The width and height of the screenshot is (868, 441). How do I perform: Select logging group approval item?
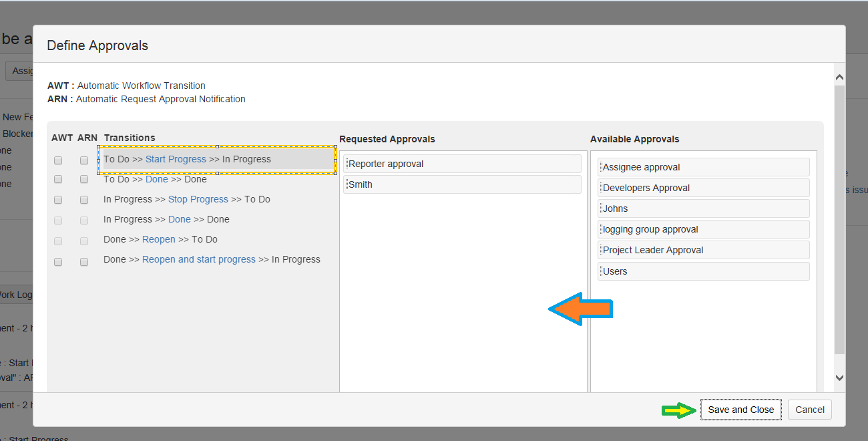coord(703,229)
